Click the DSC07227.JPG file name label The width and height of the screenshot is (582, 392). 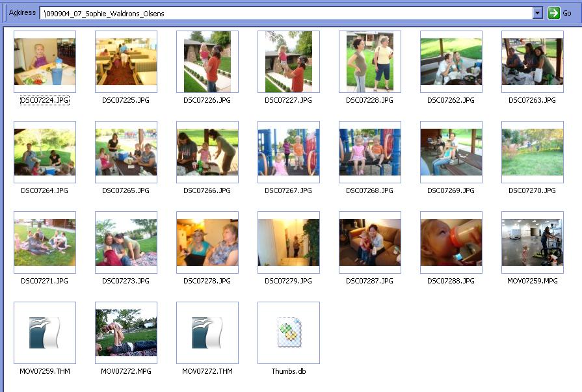289,100
